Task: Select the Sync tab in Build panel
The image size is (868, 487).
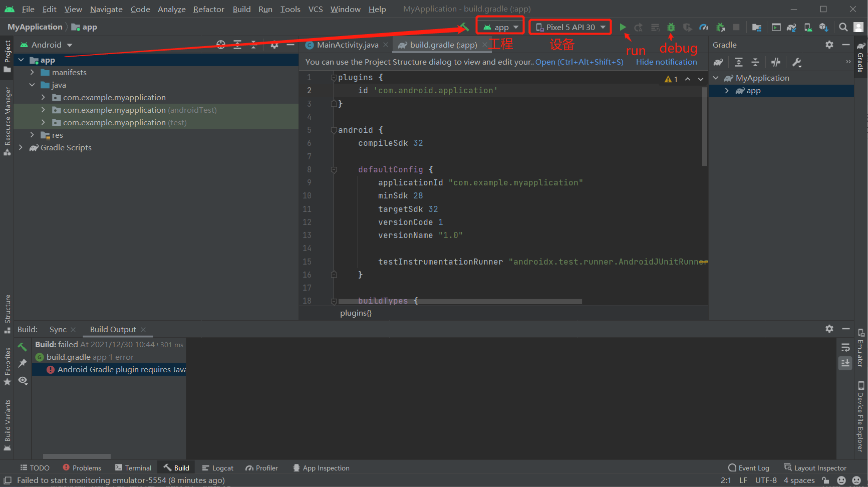Action: tap(58, 329)
